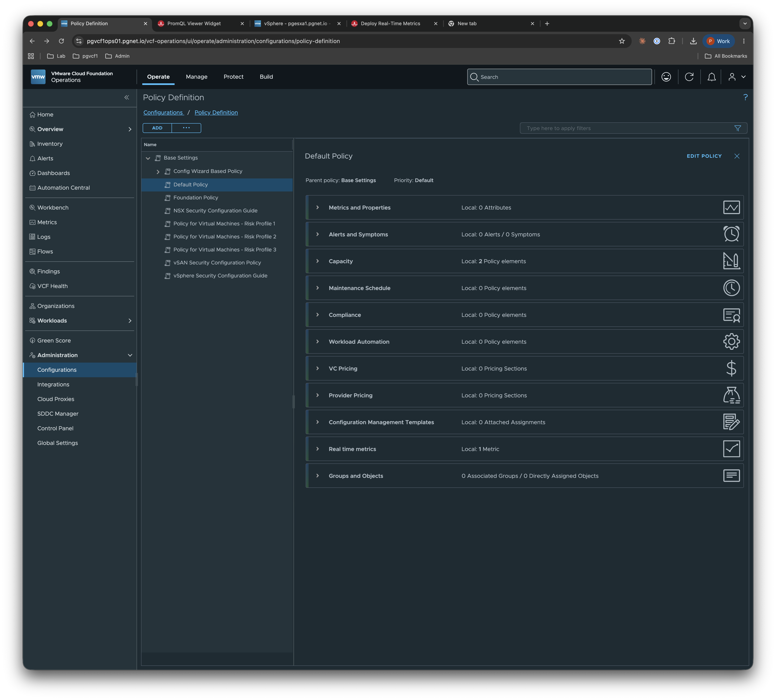Expand the Alerts and Symptoms section
Viewport: 776px width, 700px height.
(317, 234)
